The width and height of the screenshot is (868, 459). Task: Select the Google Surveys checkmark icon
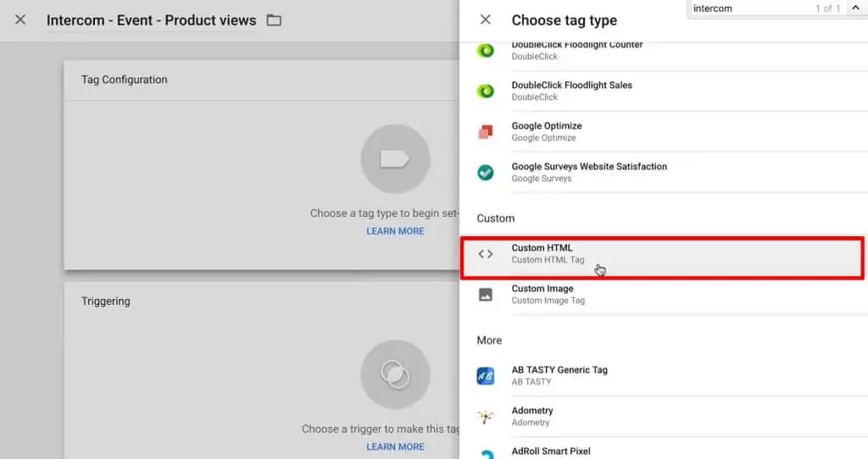coord(486,173)
